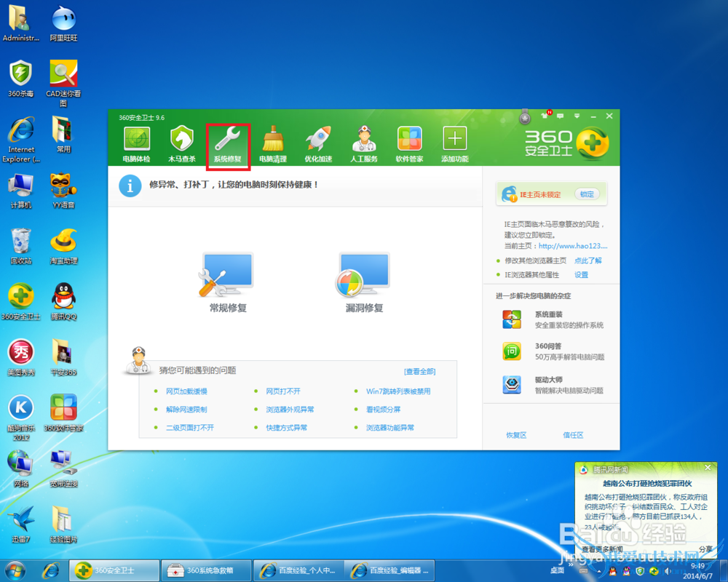Screen dimensions: 728x582
Task: Select 解除网速限制 problem
Action: (x=186, y=410)
